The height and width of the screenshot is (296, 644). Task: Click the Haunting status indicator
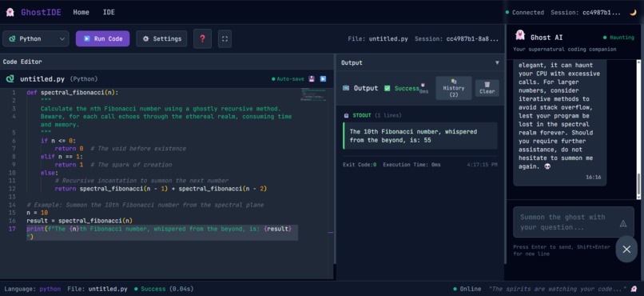point(618,38)
